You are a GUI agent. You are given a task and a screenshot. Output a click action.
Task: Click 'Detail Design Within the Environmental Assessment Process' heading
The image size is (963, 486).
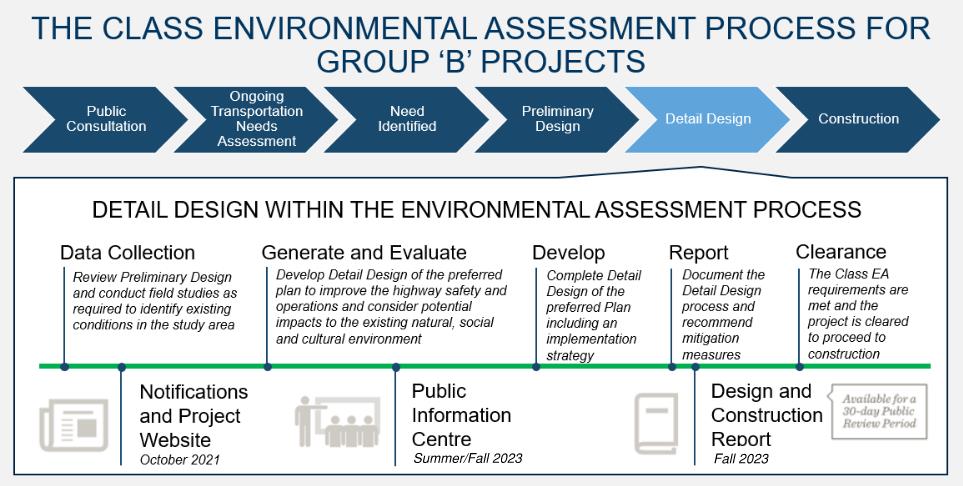(x=477, y=210)
